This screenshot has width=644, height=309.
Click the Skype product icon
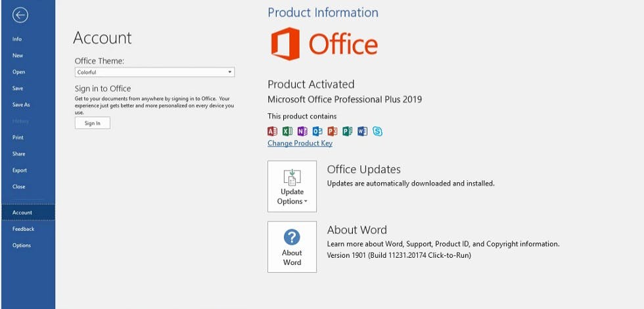(377, 131)
